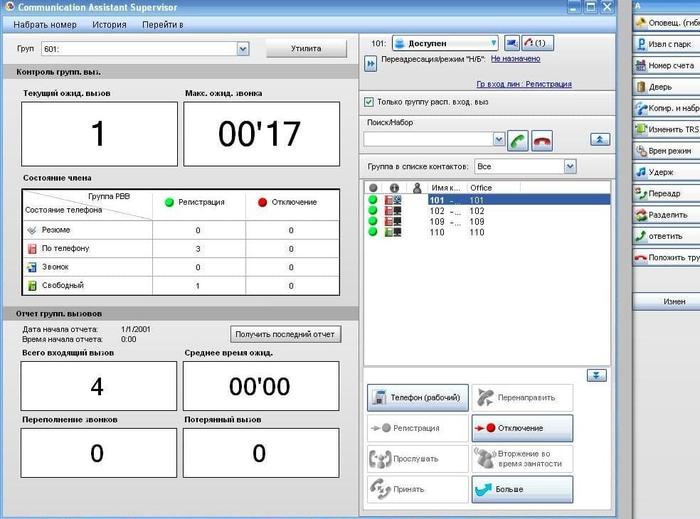Click the green call handset icon
The width and height of the screenshot is (700, 519).
pyautogui.click(x=517, y=140)
